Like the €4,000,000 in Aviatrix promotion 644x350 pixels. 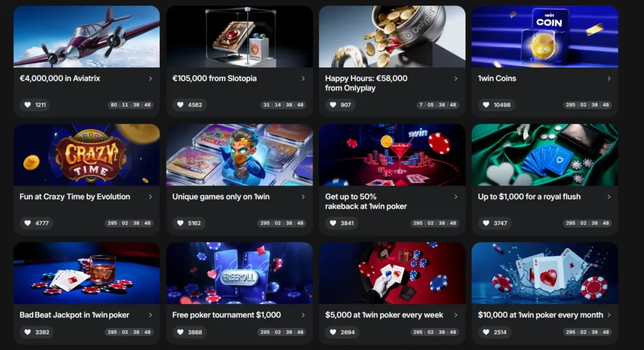coord(28,105)
